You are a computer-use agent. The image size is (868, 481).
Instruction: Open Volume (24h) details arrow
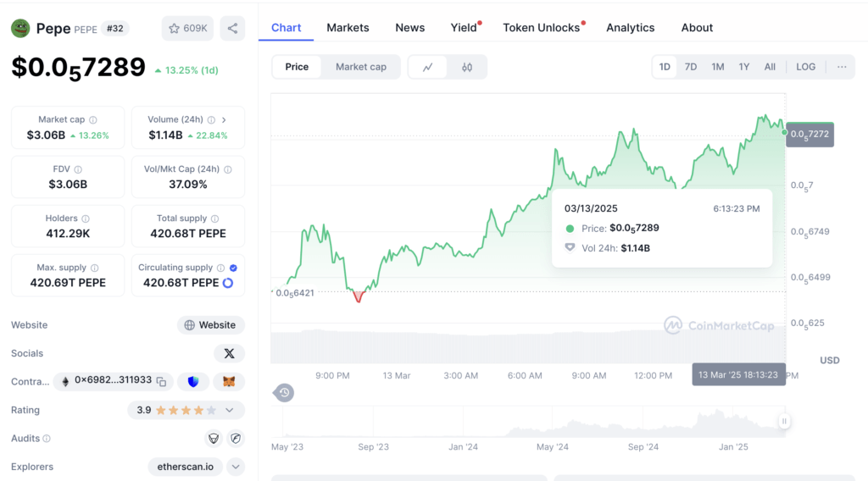tap(224, 120)
